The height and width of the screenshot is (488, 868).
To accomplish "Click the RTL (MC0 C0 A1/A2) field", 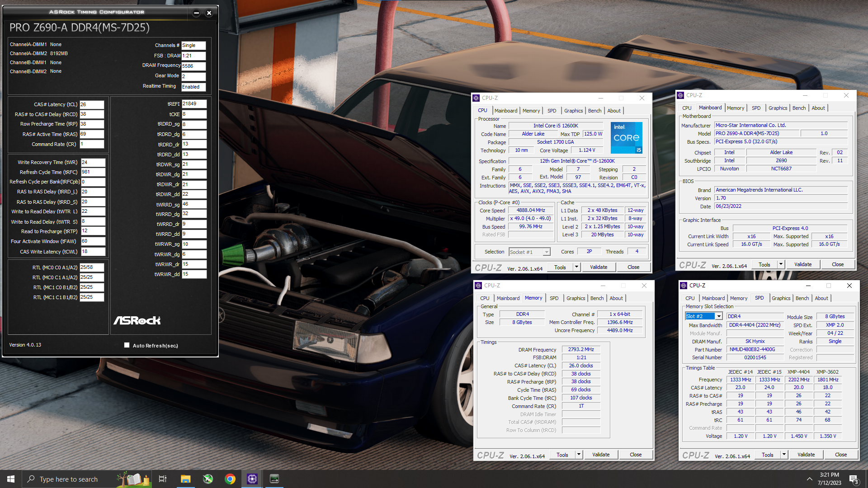I will (92, 267).
